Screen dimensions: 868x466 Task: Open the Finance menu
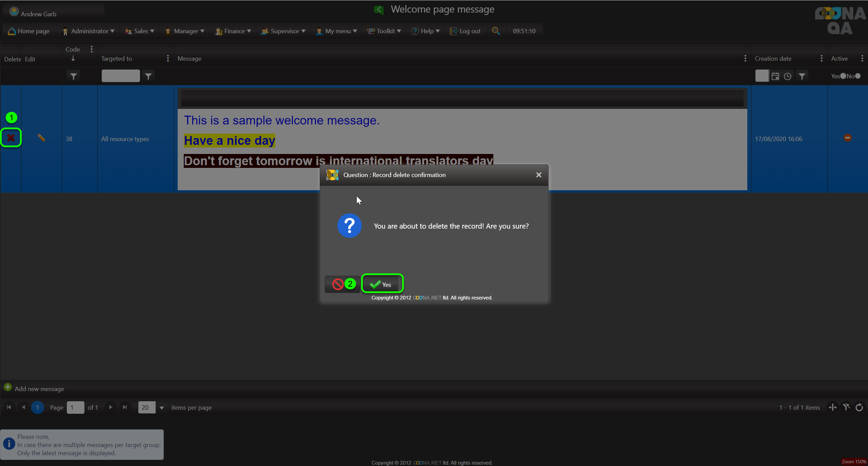(234, 31)
